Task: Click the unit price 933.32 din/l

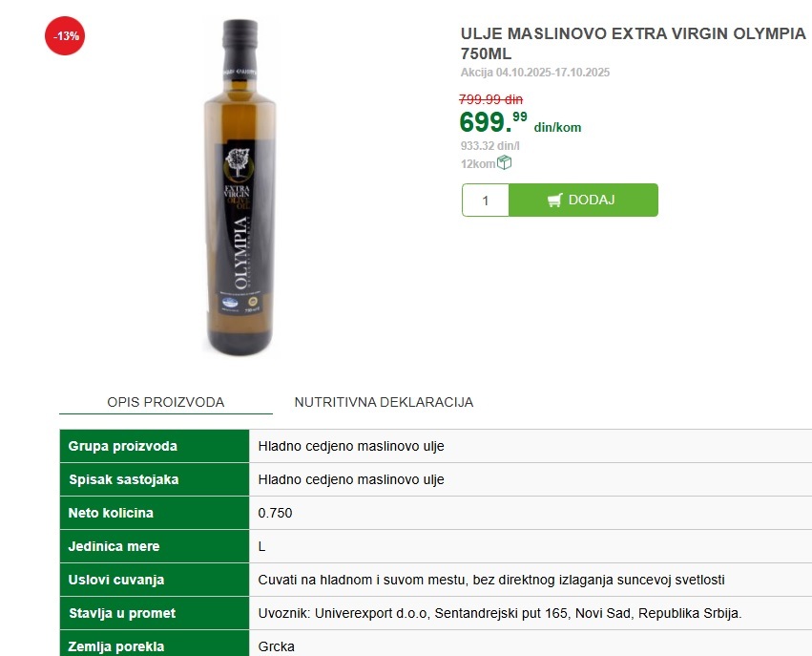Action: point(489,145)
